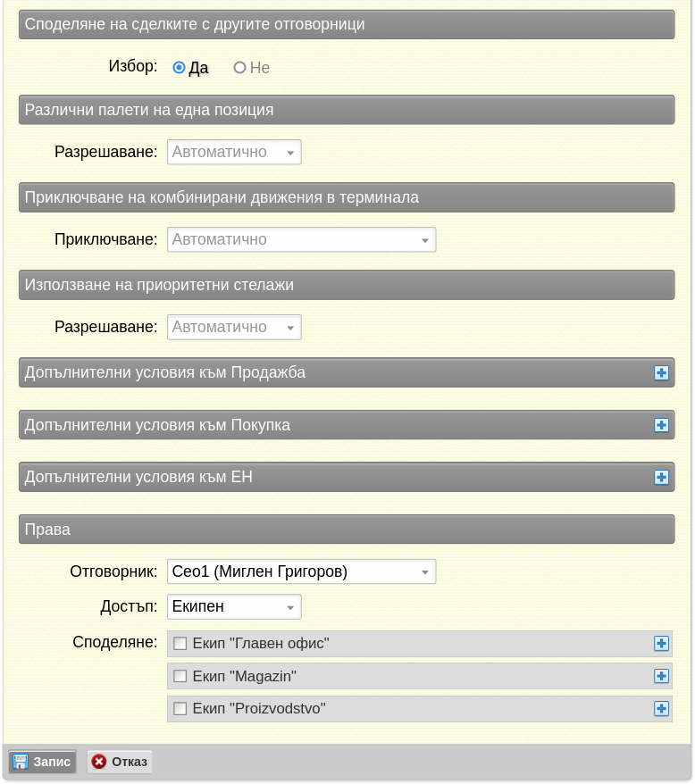Select the Да radio button
Image resolution: width=695 pixels, height=784 pixels.
[x=179, y=68]
